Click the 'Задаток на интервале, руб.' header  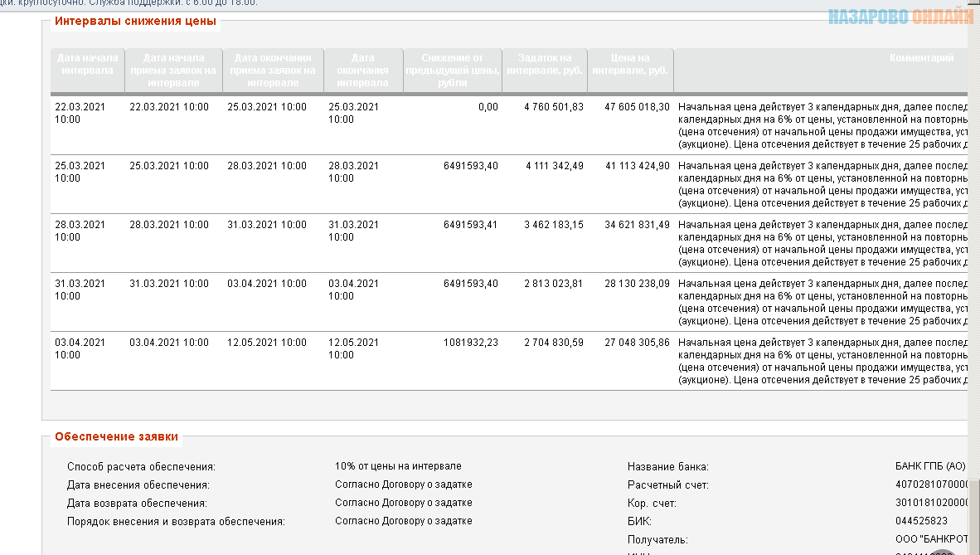pos(545,65)
